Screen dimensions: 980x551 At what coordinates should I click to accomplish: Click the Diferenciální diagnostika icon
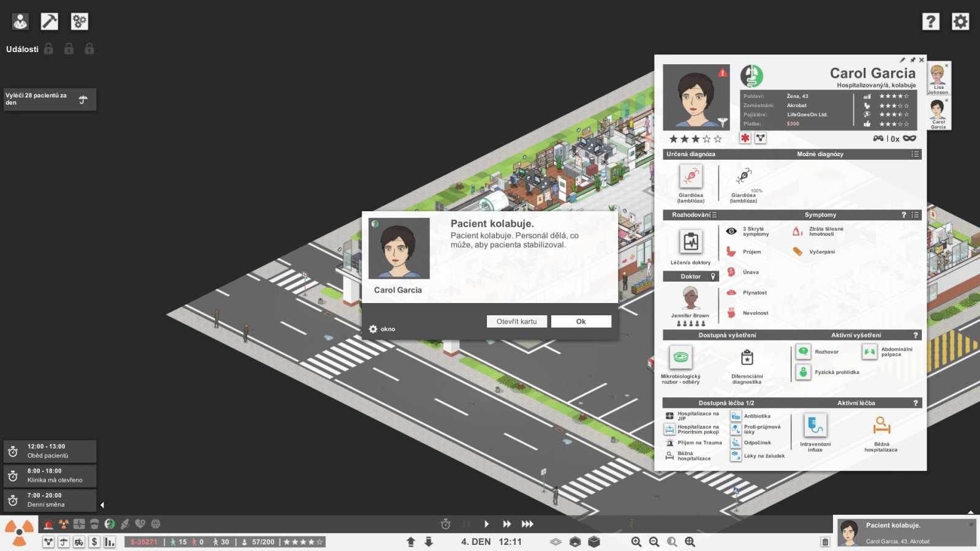click(x=747, y=358)
